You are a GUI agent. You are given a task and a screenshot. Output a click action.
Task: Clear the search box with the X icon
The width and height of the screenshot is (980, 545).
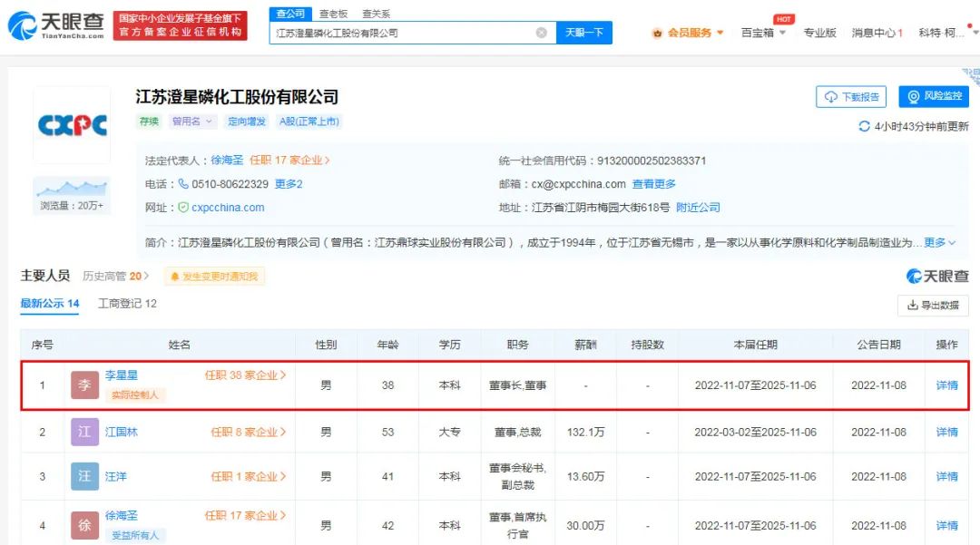pyautogui.click(x=541, y=33)
